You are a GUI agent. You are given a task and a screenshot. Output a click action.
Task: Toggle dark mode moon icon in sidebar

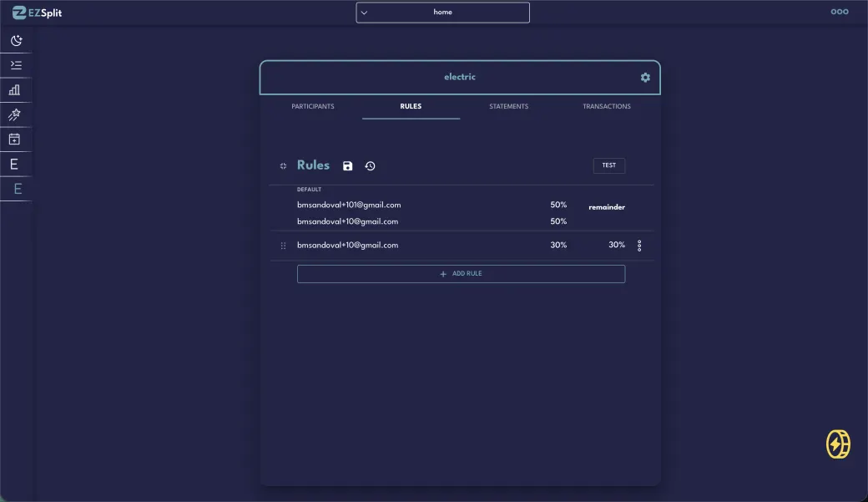tap(16, 40)
